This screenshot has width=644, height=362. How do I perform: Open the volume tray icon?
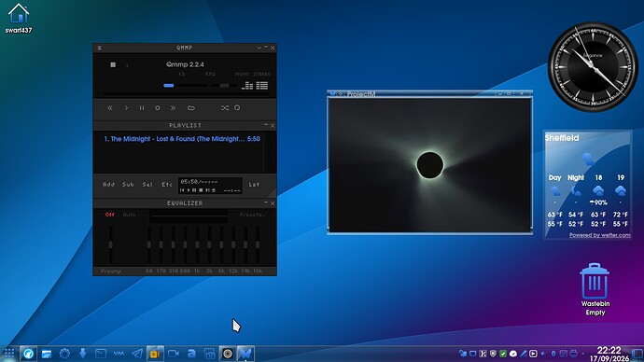[x=543, y=354]
